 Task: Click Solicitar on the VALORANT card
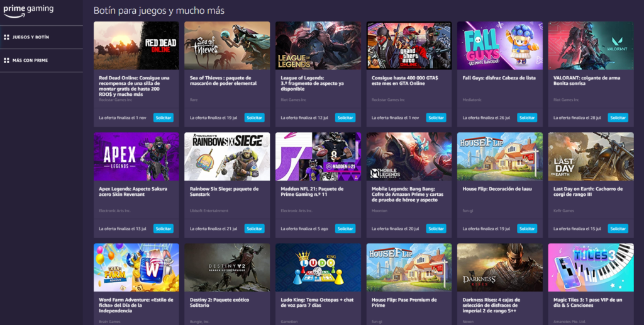click(618, 118)
